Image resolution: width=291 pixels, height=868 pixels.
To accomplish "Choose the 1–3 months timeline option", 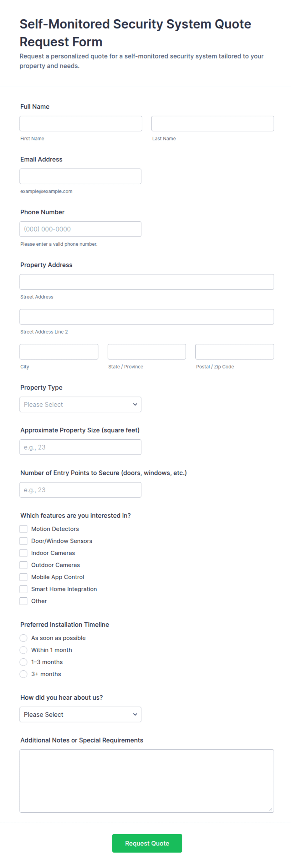I will click(x=23, y=662).
